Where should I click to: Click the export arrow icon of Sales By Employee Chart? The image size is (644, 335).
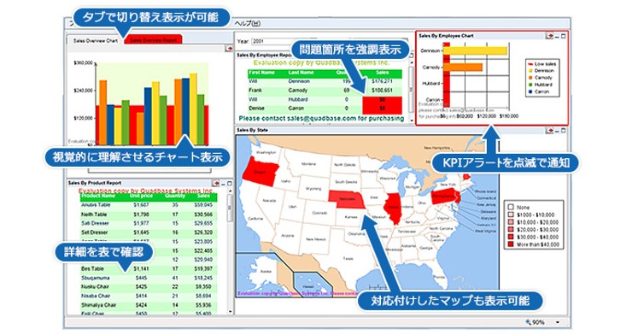pos(549,36)
